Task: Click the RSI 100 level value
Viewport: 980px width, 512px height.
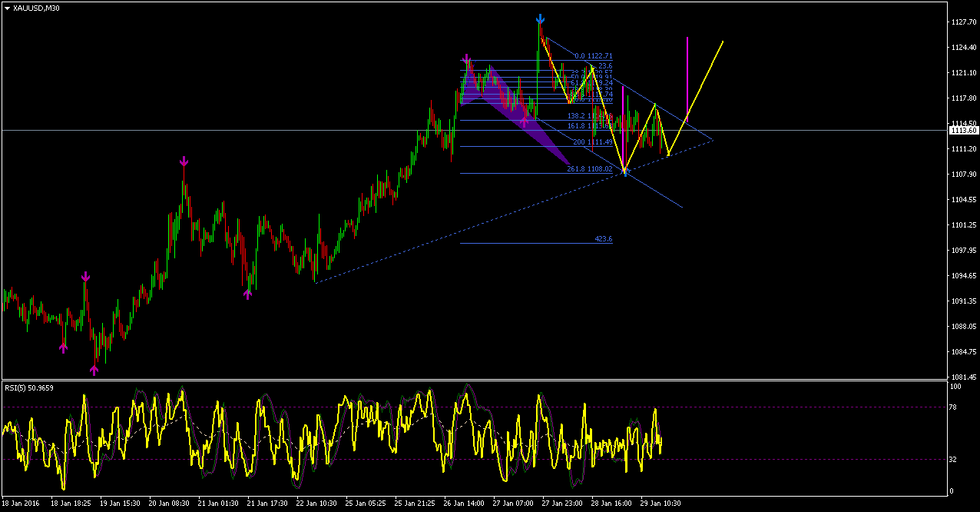Action: 956,387
